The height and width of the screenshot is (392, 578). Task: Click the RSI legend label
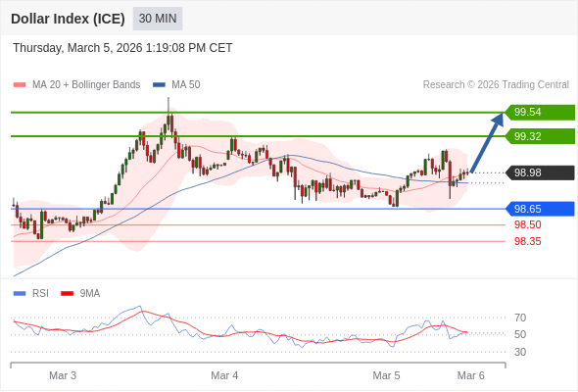(40, 294)
